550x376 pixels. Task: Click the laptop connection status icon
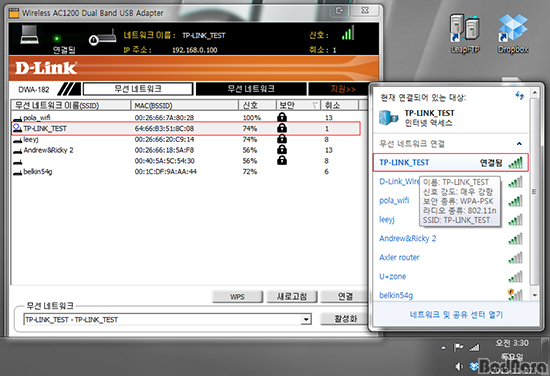coord(29,35)
